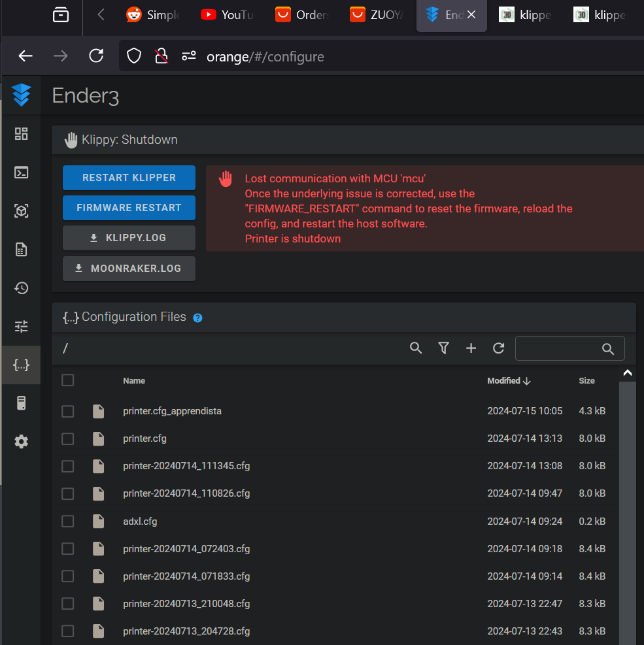Open the printer-20240714_072403.cfg file
The width and height of the screenshot is (644, 645).
(x=186, y=549)
